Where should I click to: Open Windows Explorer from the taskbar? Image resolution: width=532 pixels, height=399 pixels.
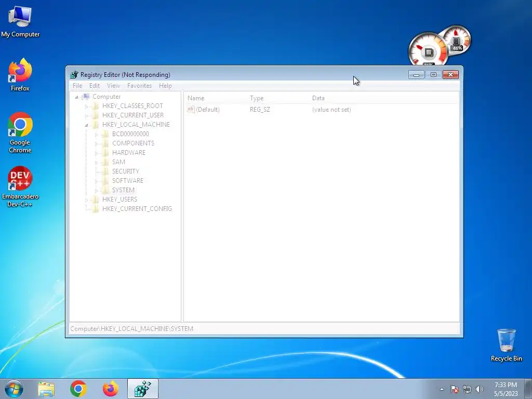pyautogui.click(x=46, y=389)
